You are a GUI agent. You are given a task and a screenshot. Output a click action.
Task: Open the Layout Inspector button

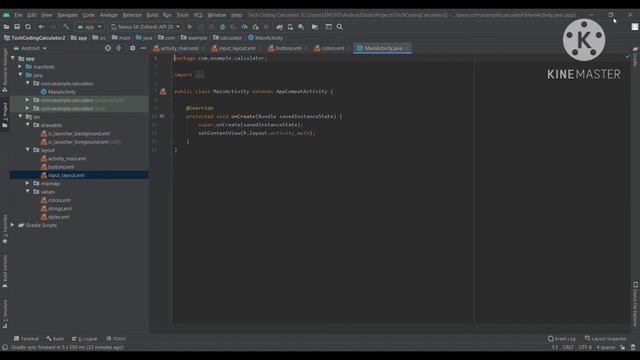pyautogui.click(x=606, y=339)
